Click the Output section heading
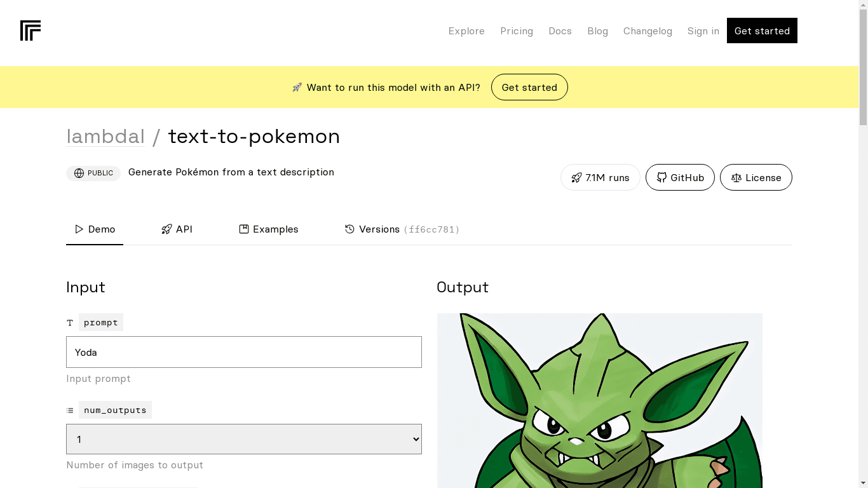Screen dimensions: 868x488 [x=463, y=287]
